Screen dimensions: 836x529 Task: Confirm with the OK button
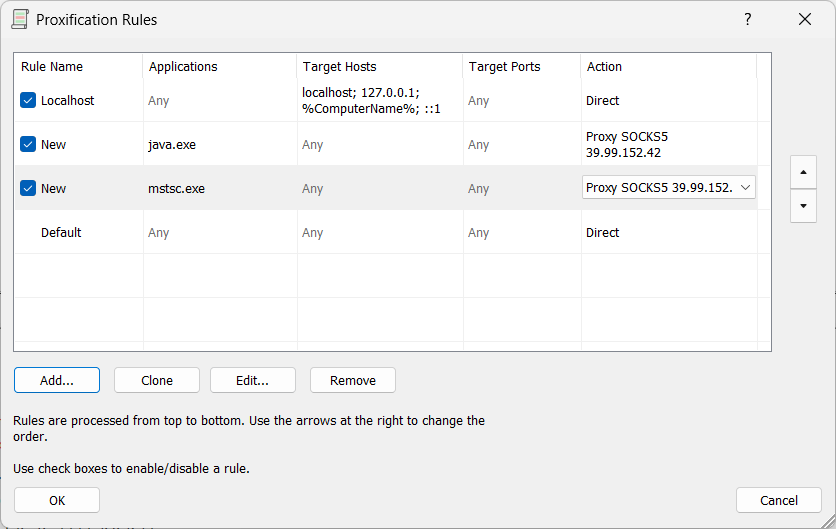57,500
